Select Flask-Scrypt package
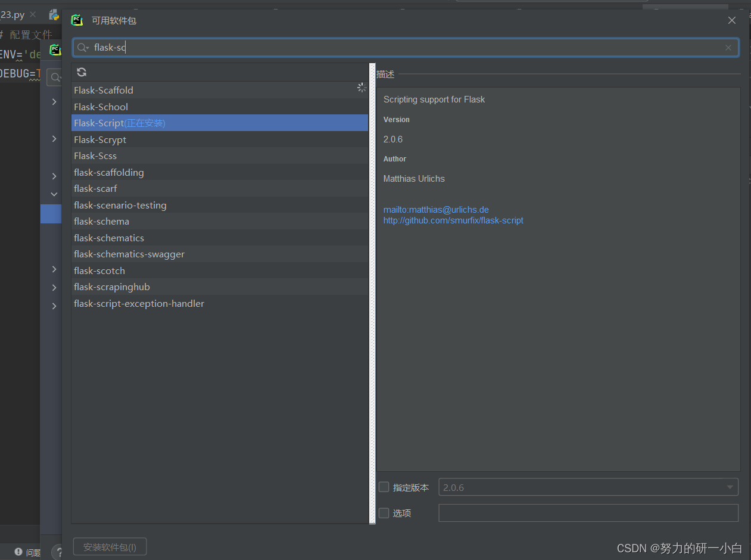Image resolution: width=751 pixels, height=560 pixels. tap(220, 139)
